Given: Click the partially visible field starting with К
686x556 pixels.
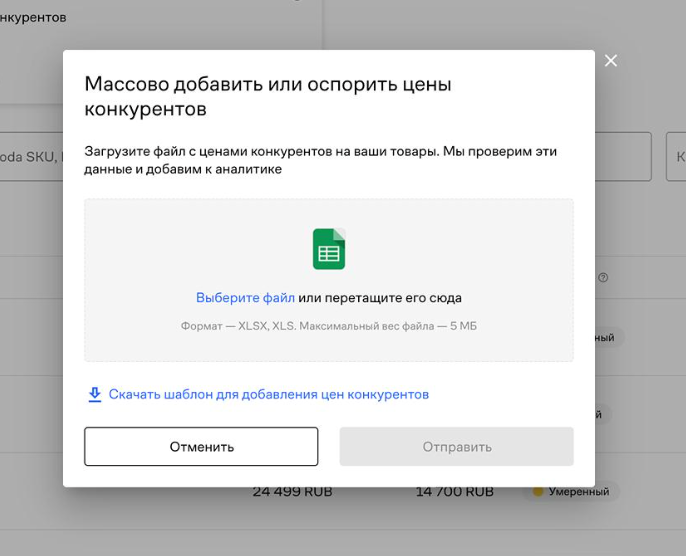Looking at the screenshot, I should pos(676,157).
